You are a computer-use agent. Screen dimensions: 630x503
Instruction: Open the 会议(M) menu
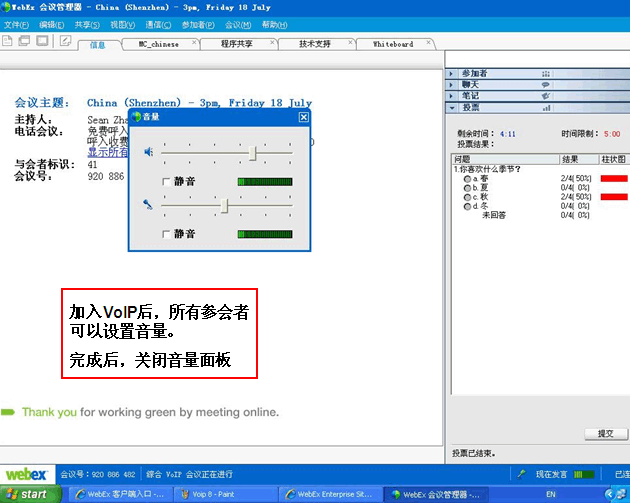(238, 25)
